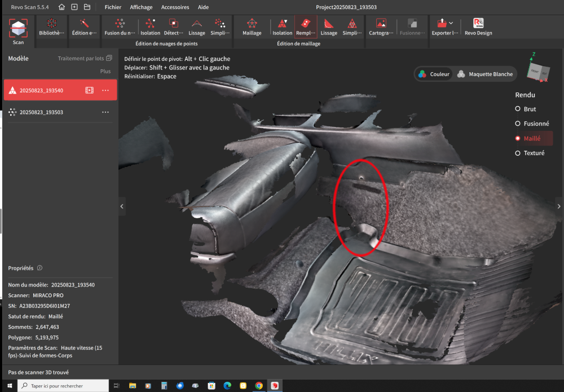Open the Fichier menu
Image resolution: width=564 pixels, height=392 pixels.
(x=113, y=7)
